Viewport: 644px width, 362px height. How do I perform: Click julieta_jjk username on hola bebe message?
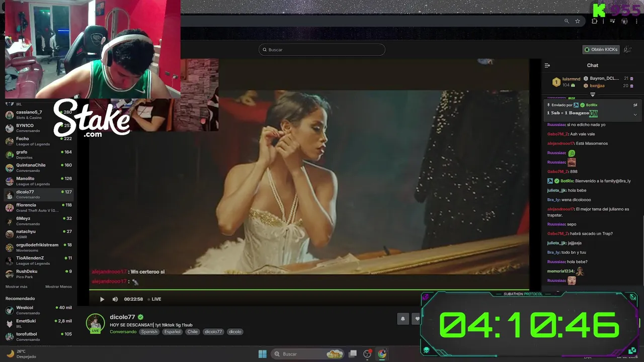point(556,191)
